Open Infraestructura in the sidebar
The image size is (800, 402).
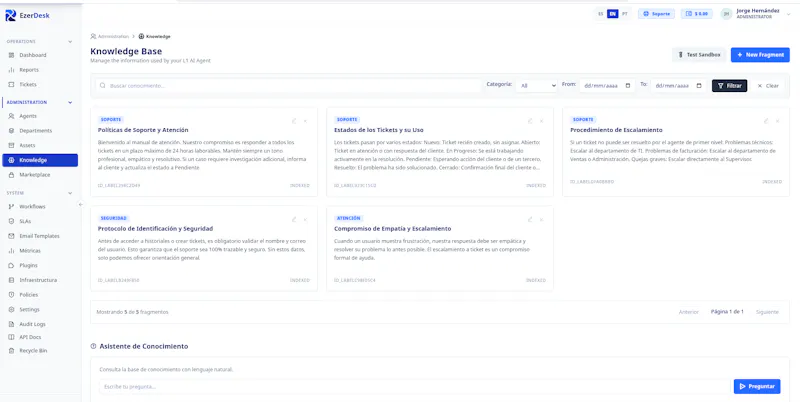tap(40, 280)
